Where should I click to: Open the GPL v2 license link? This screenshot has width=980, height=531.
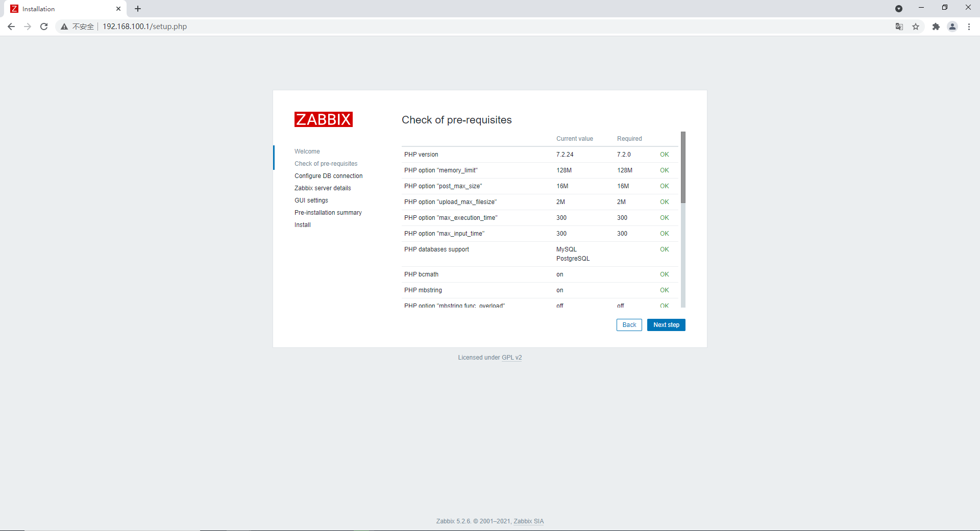pyautogui.click(x=512, y=358)
